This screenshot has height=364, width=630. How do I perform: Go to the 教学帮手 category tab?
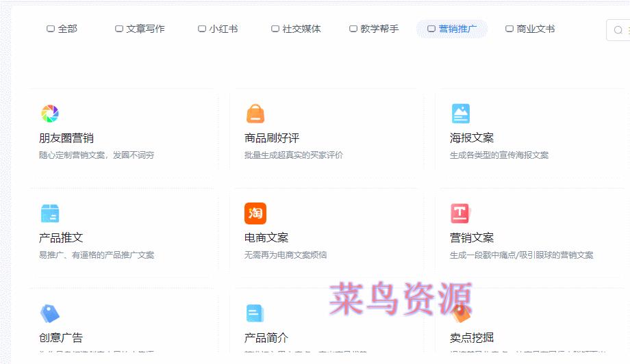(x=374, y=29)
